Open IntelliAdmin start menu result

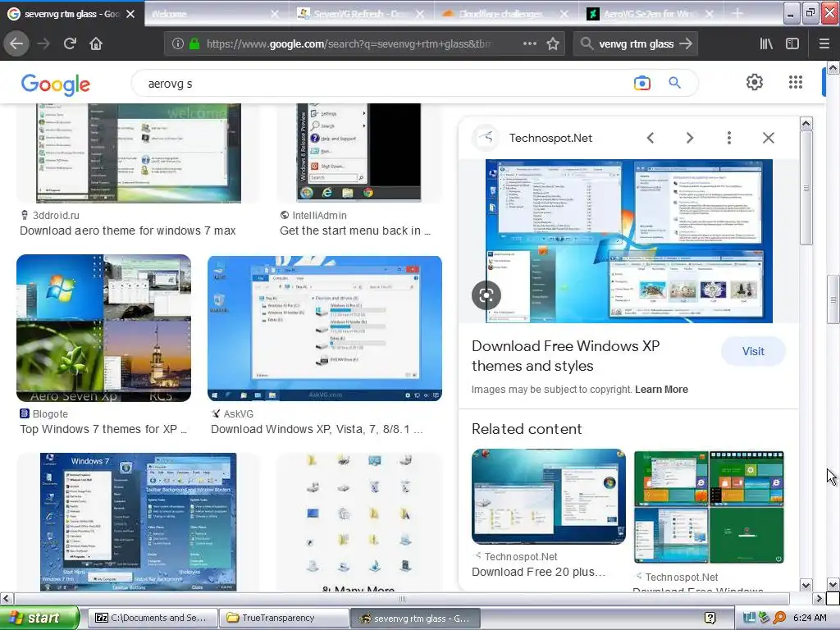click(x=354, y=231)
